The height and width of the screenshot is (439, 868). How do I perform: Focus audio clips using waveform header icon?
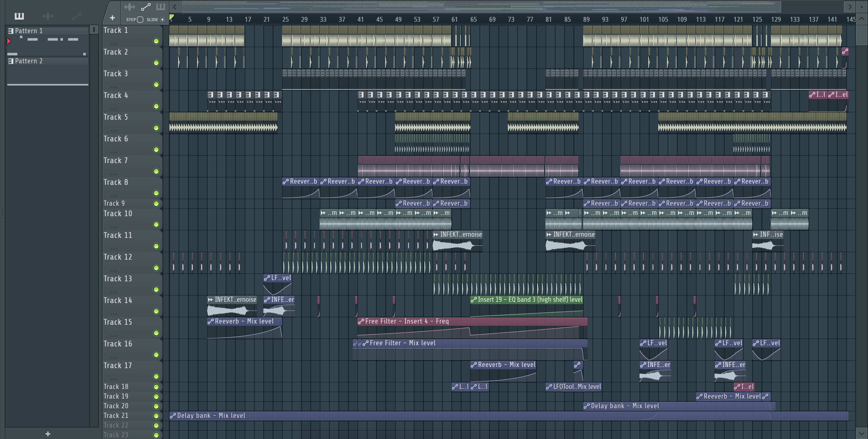pyautogui.click(x=129, y=7)
